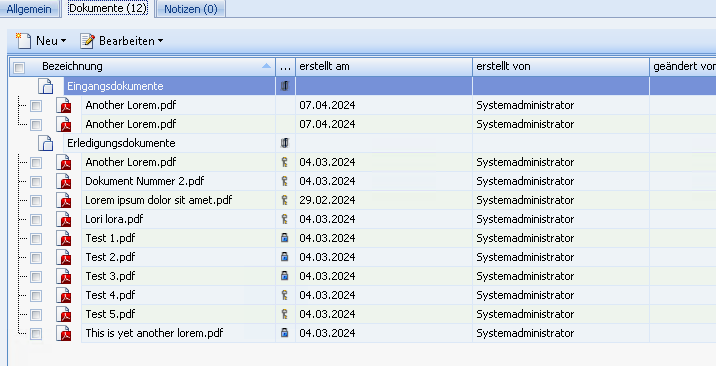716x366 pixels.
Task: Click PDF icon of This is yet another lorem.pdf
Action: (x=64, y=333)
